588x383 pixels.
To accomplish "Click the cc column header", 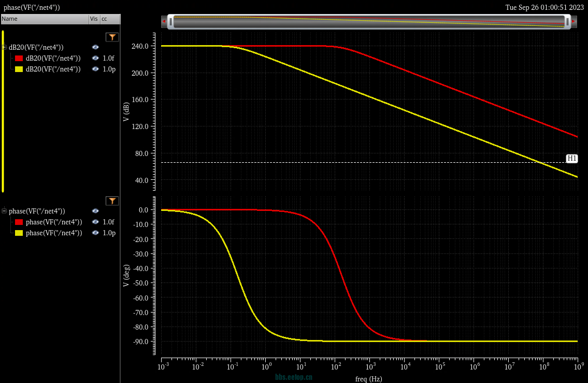I will [x=110, y=19].
